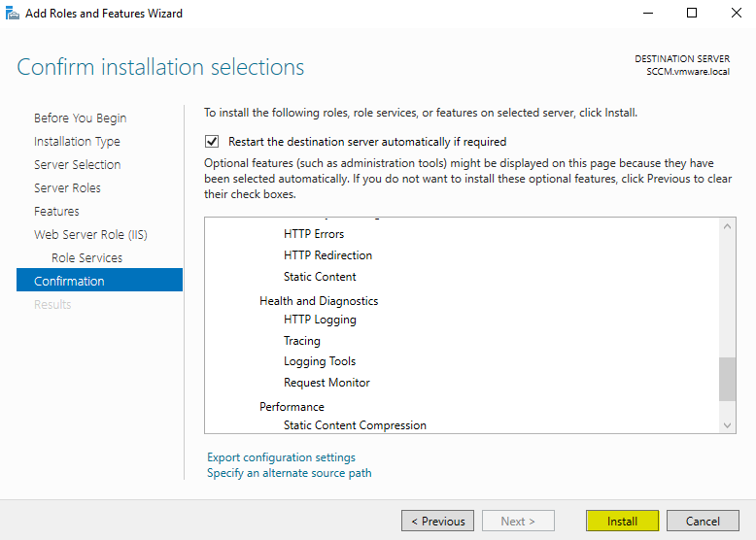
Task: Minimize the wizard window
Action: point(647,14)
